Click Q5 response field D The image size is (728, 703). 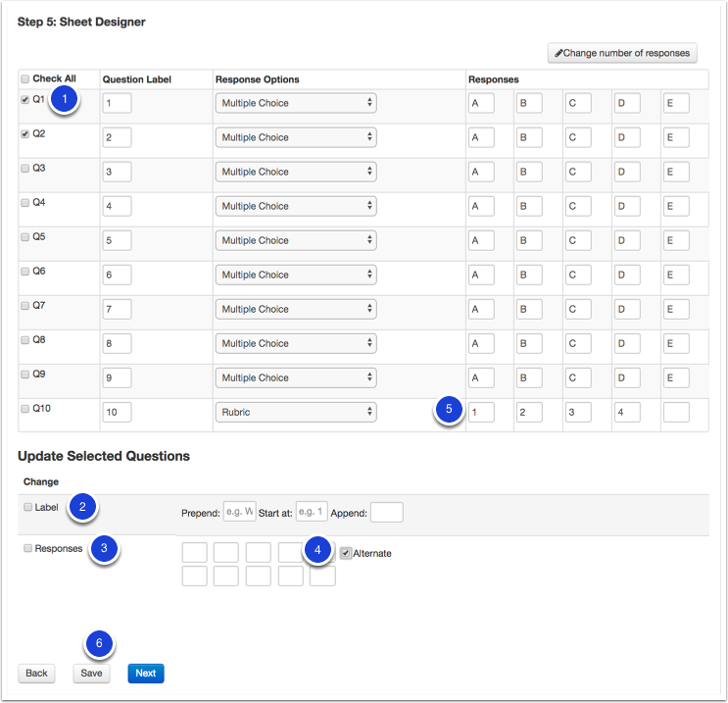[x=627, y=240]
